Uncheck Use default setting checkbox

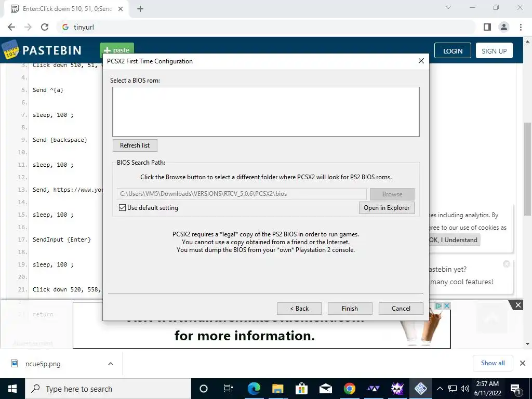[123, 208]
